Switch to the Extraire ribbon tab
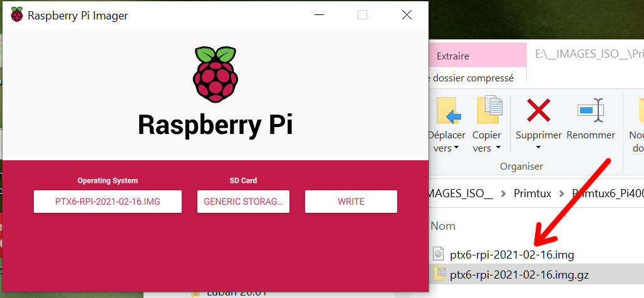The height and width of the screenshot is (298, 644). pyautogui.click(x=453, y=56)
